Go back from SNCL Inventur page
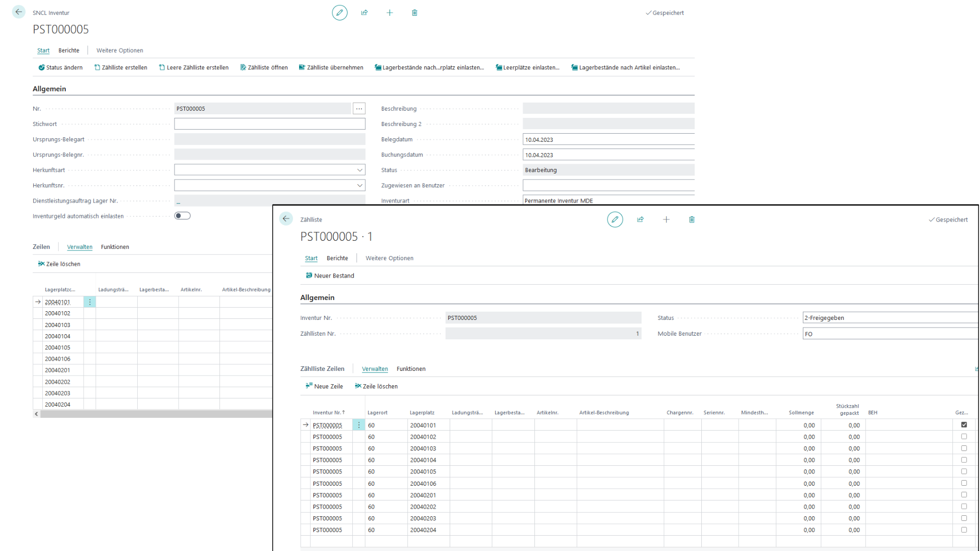This screenshot has height=551, width=980. [18, 12]
